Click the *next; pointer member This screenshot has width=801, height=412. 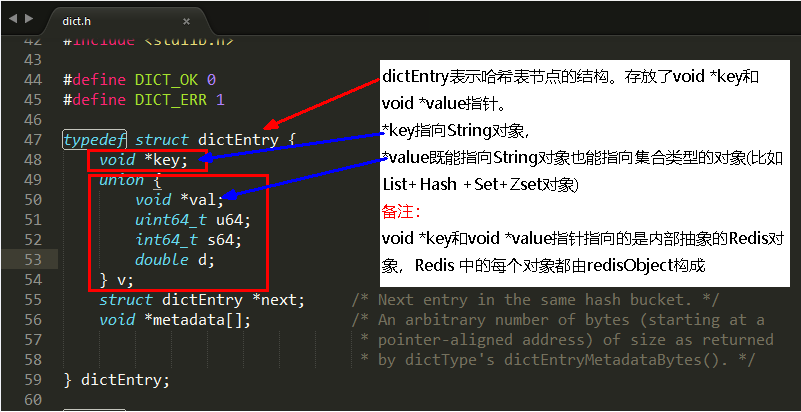click(x=278, y=300)
